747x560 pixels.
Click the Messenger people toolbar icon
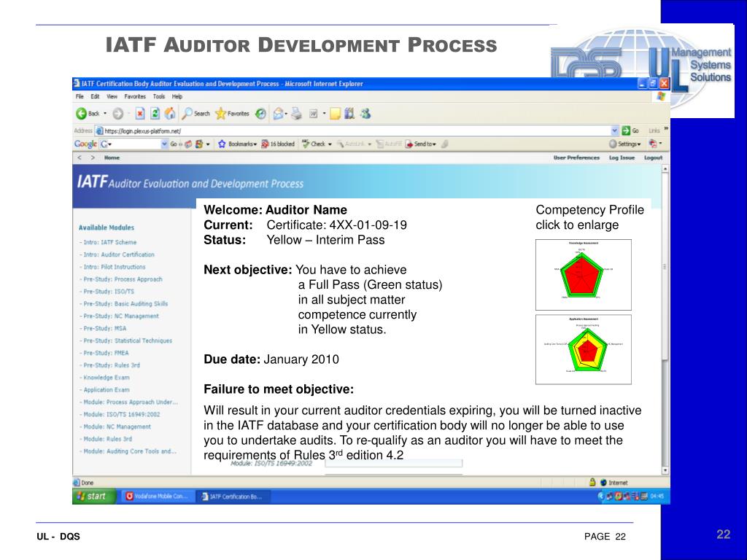point(365,113)
